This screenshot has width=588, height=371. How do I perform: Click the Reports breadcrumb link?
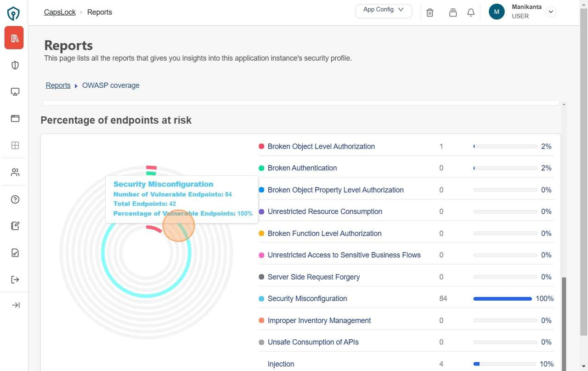58,85
